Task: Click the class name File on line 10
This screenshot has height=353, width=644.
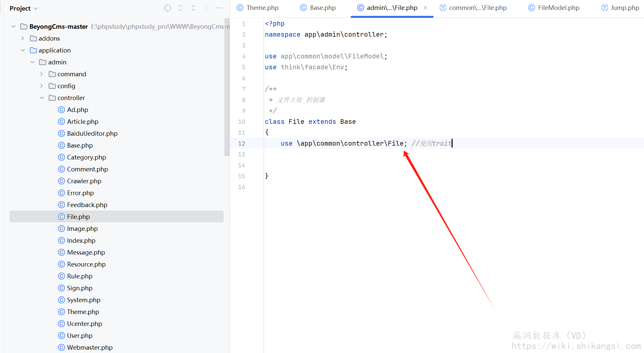Action: pos(296,122)
